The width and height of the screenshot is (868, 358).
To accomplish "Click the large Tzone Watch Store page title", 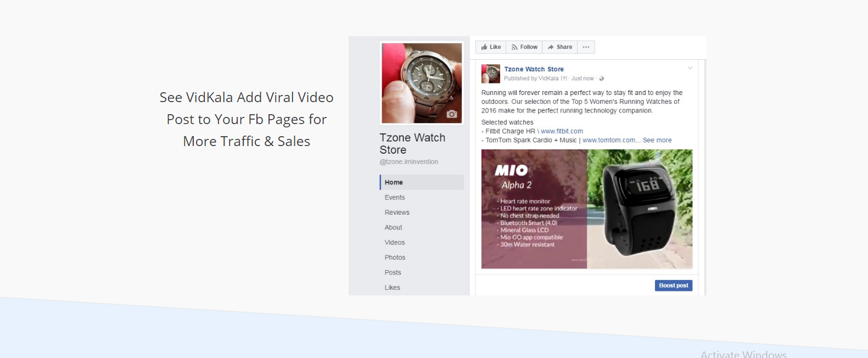I will 412,144.
